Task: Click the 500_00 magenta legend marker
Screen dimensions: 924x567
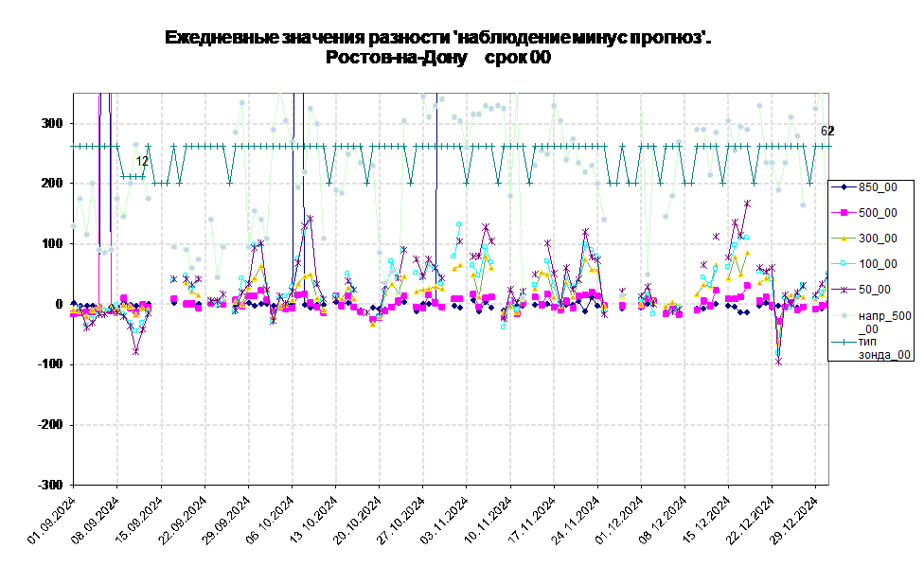Action: pyautogui.click(x=844, y=213)
